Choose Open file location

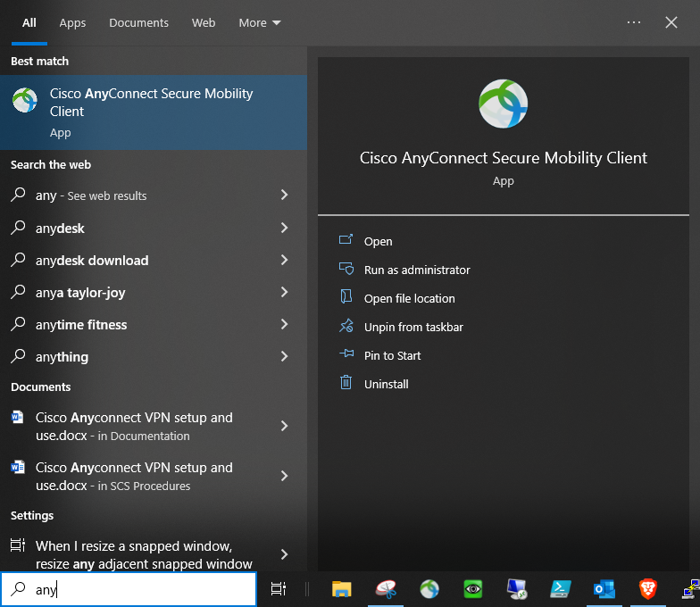[409, 298]
